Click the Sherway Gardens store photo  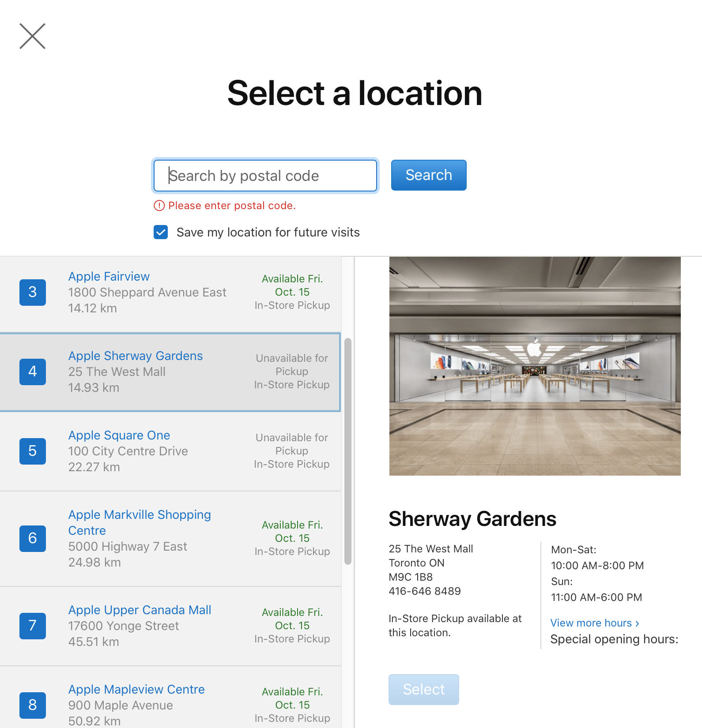pyautogui.click(x=535, y=366)
